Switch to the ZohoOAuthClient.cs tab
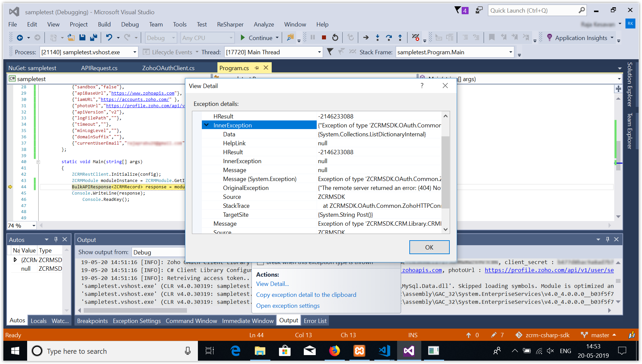The height and width of the screenshot is (364, 642). (168, 68)
